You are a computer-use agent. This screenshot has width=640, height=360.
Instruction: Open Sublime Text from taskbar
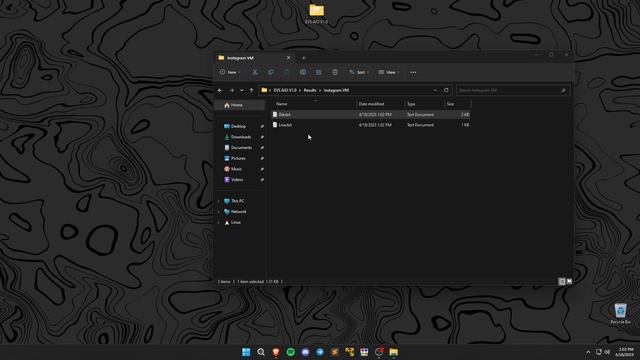click(335, 352)
